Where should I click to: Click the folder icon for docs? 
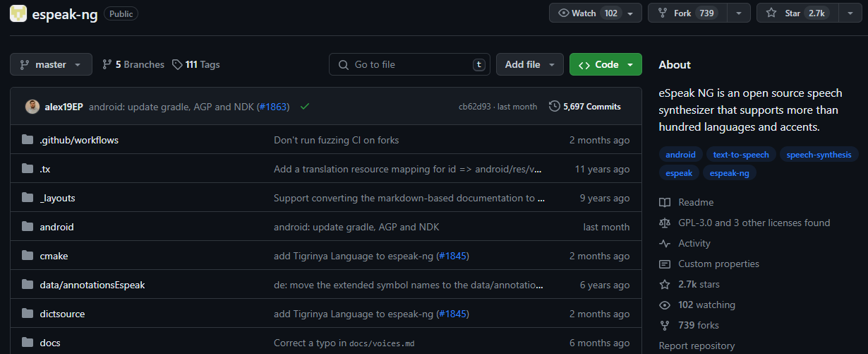28,343
